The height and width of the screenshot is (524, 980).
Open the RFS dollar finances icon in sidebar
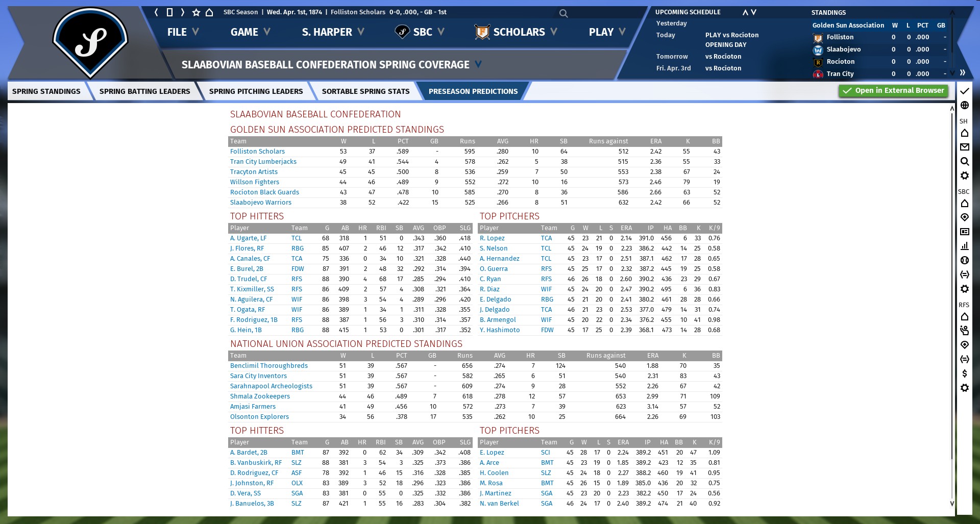pyautogui.click(x=964, y=373)
